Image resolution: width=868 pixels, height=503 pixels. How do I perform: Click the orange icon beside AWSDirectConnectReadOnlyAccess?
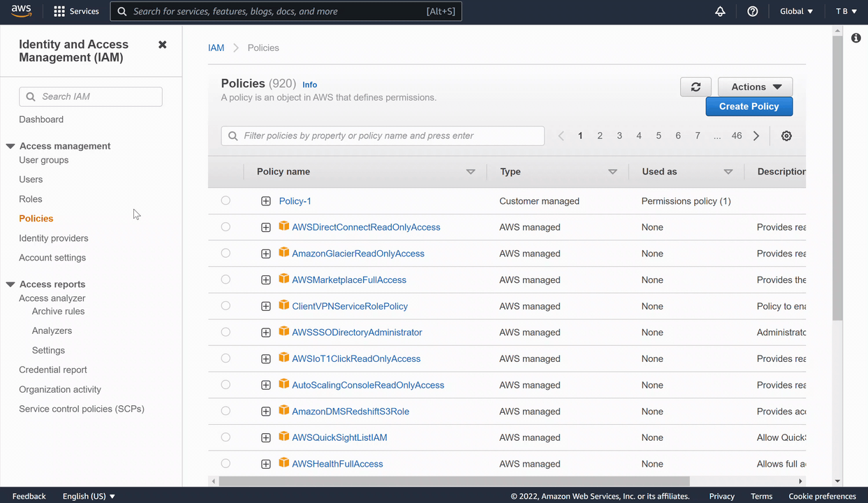click(x=284, y=226)
